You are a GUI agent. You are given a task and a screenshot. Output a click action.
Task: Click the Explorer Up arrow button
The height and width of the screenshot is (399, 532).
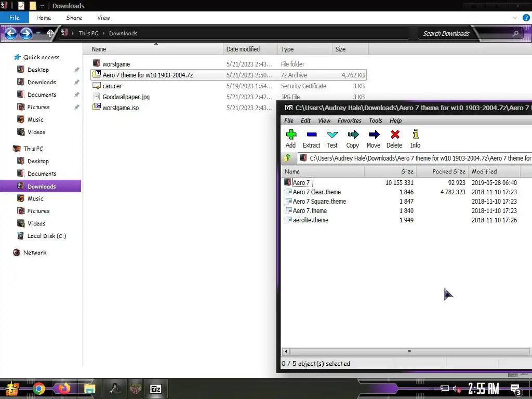50,33
